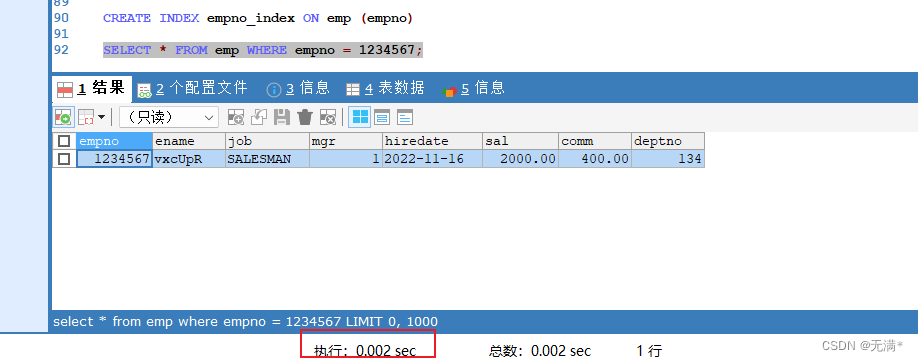This screenshot has width=918, height=361.
Task: Select the cell vxcUpR
Action: (x=189, y=159)
